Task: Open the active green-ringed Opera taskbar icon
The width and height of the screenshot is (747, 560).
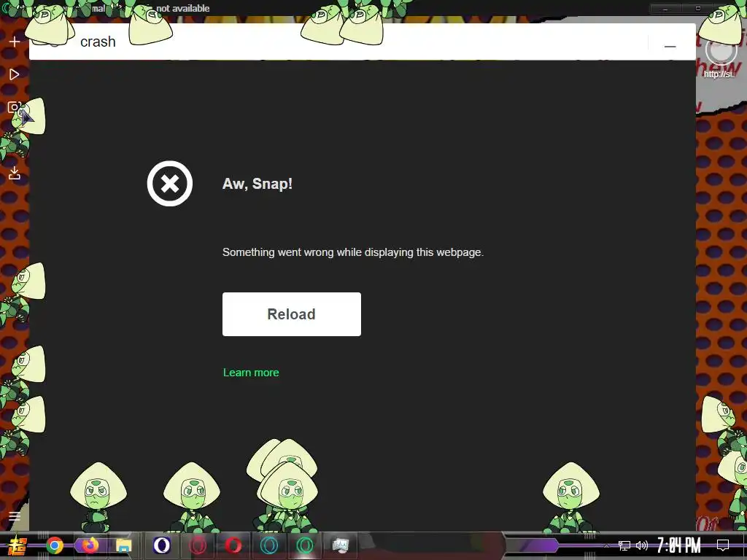Action: 305,545
